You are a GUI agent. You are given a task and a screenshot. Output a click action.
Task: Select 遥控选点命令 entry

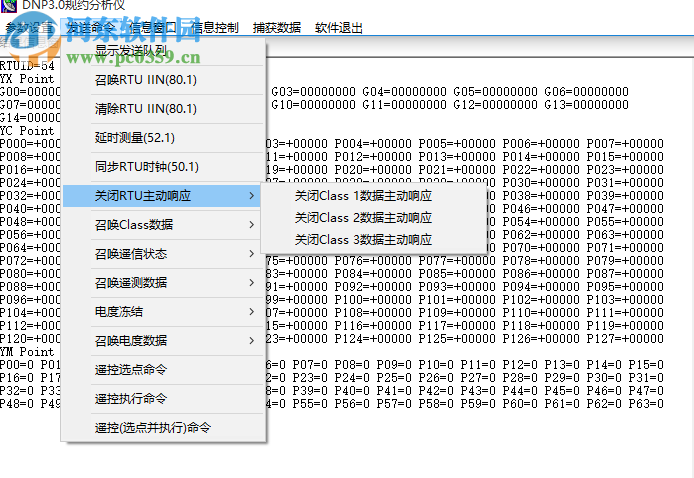[x=164, y=370]
